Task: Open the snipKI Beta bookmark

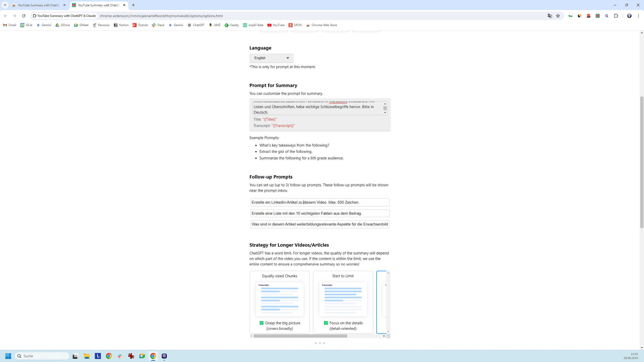Action: pos(253,25)
